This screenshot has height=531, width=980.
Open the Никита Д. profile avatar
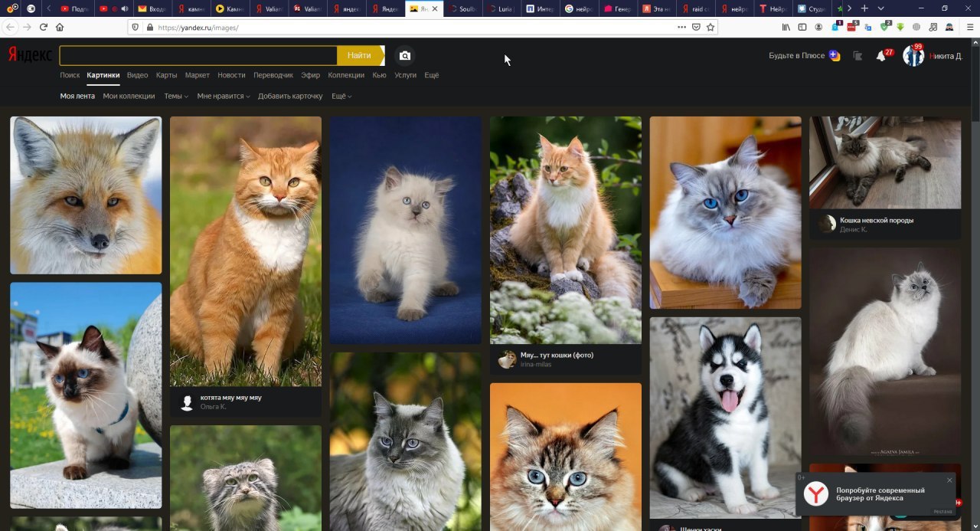(x=913, y=56)
